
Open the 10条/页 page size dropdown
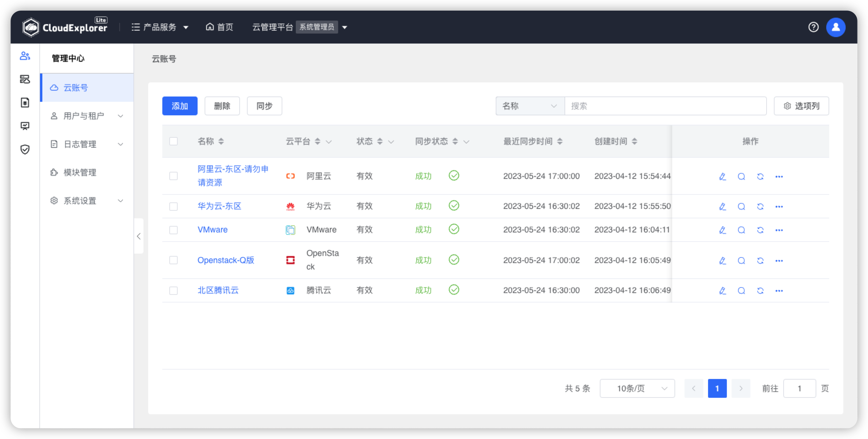(x=637, y=388)
